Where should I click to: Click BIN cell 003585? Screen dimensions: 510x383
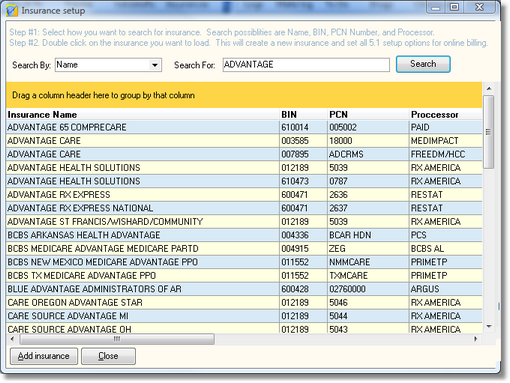(x=303, y=141)
